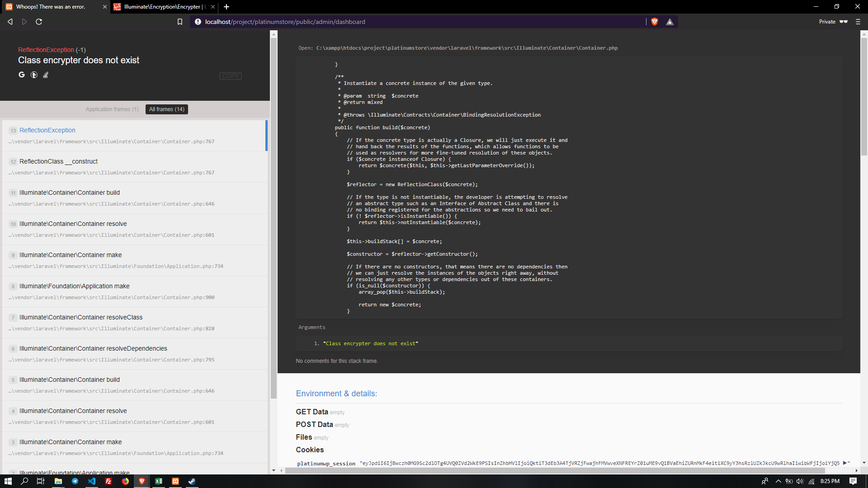Select frame 12 ReflectionClass __construct
868x488 pixels.
[x=134, y=167]
